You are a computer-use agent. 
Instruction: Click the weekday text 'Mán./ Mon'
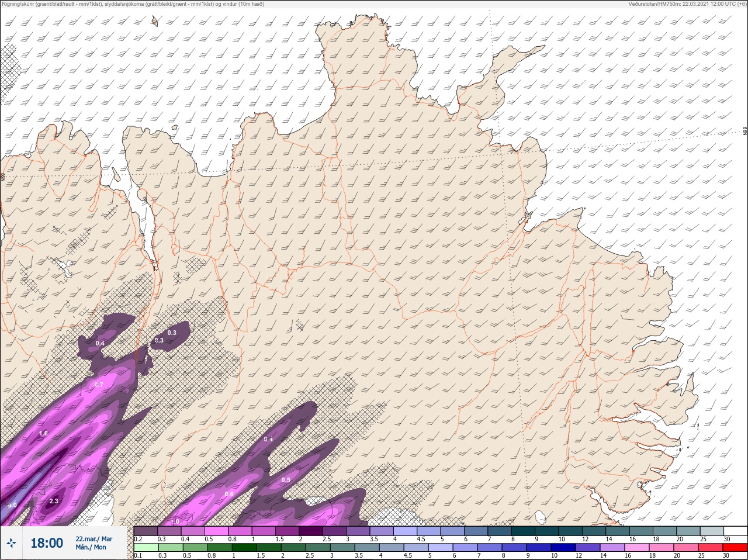tap(91, 548)
